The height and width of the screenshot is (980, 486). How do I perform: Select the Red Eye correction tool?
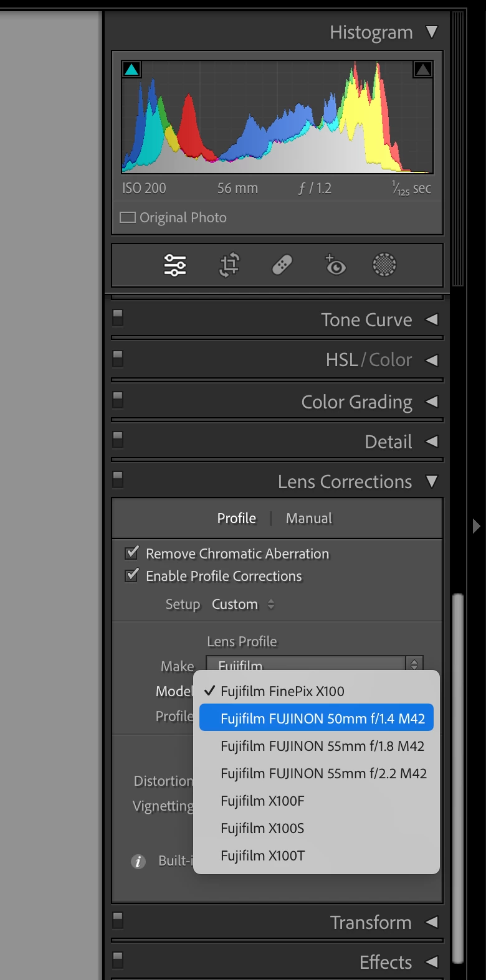pyautogui.click(x=335, y=265)
